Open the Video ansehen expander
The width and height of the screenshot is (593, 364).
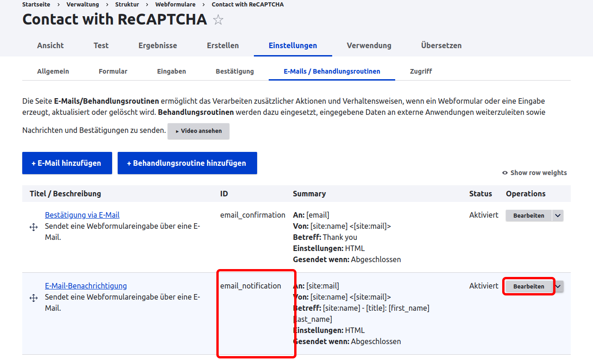[198, 131]
